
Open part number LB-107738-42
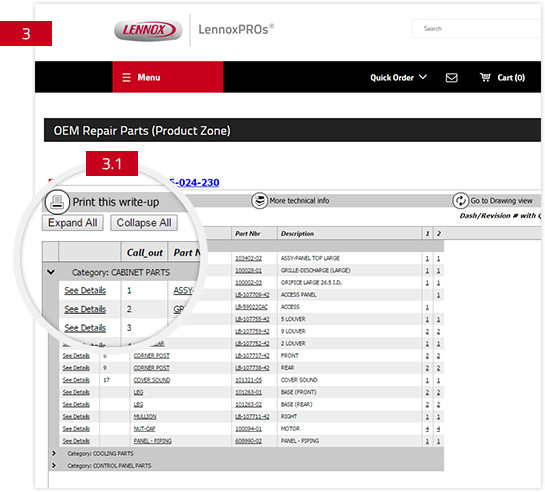pos(252,368)
